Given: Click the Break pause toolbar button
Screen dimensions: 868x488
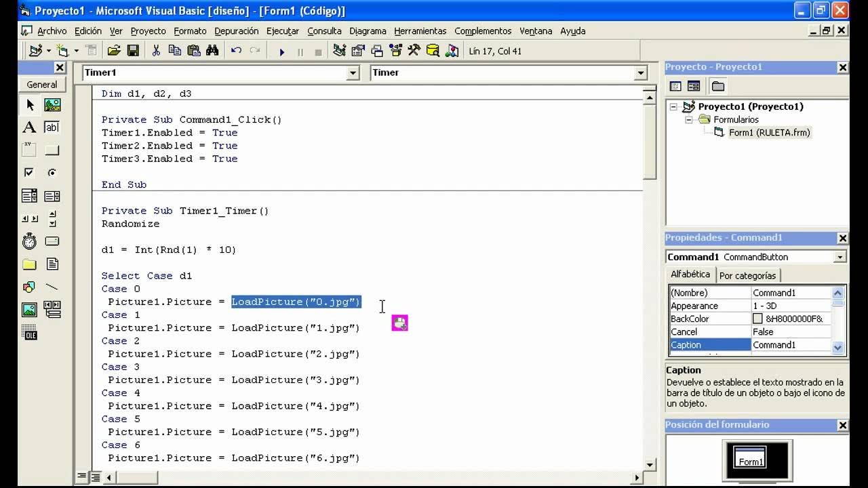Looking at the screenshot, I should (x=300, y=52).
